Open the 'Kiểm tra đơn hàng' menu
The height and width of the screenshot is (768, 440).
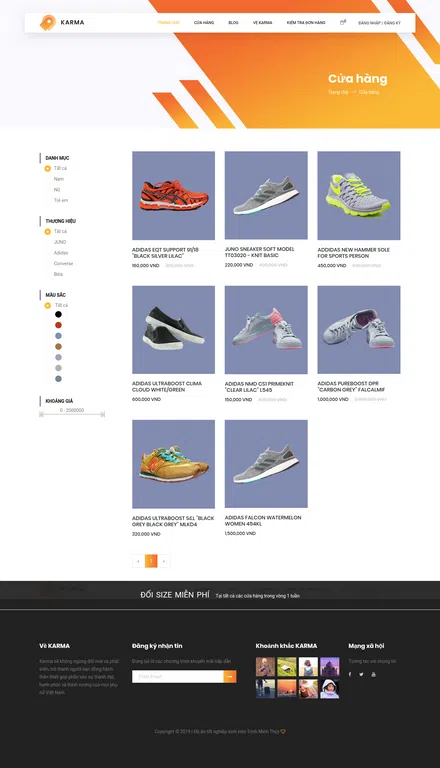(306, 23)
